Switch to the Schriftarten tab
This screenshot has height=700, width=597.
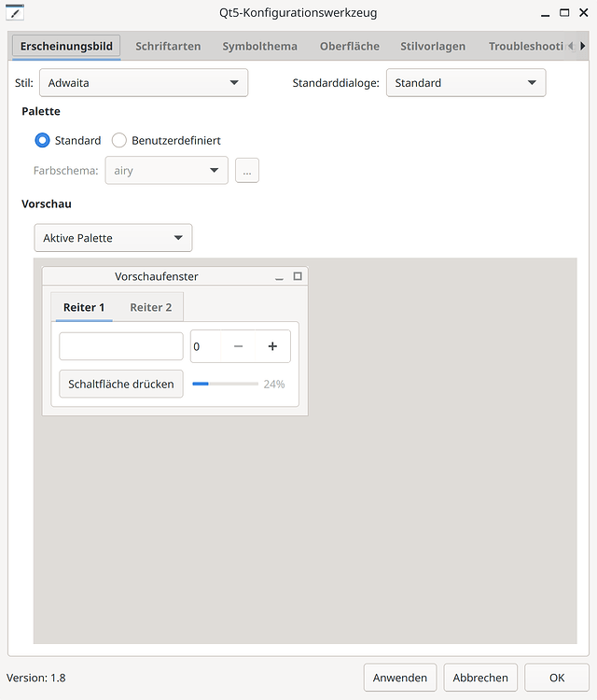click(168, 47)
